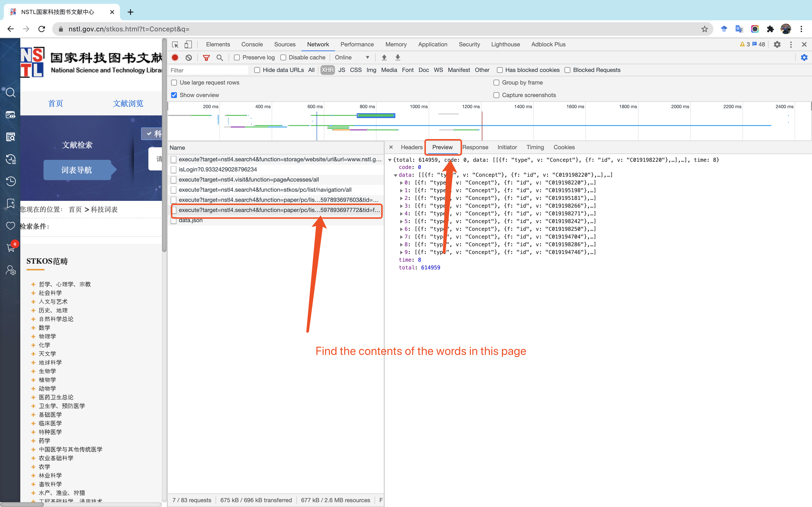Switch to the Response tab
Viewport: 812px width, 507px height.
(x=475, y=147)
